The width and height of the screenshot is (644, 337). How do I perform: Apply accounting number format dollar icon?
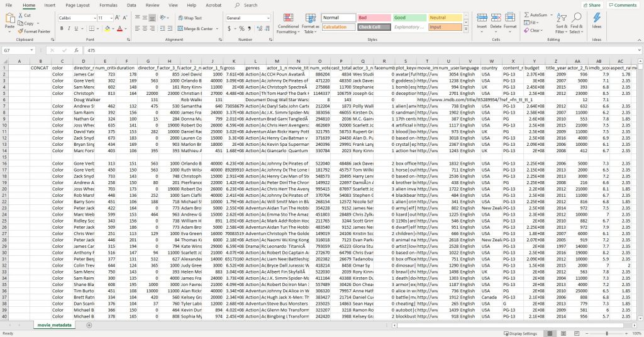[x=229, y=29]
